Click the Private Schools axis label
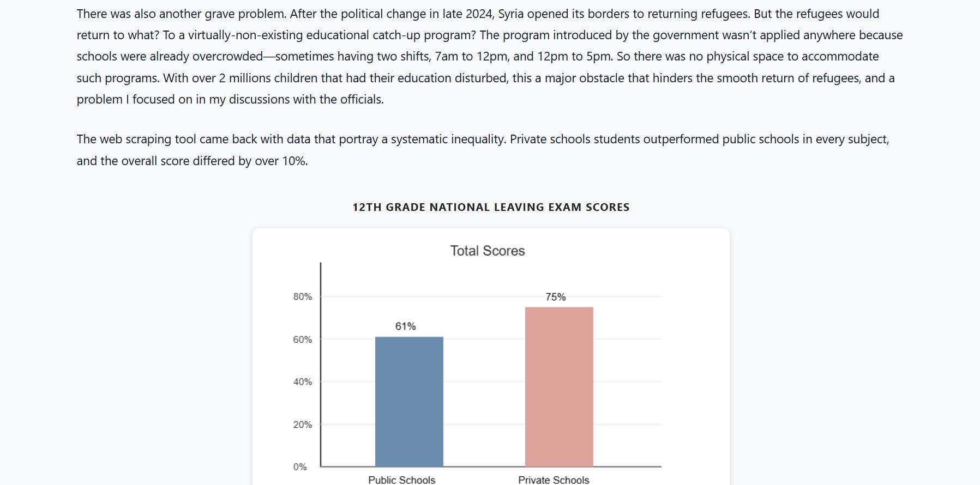The width and height of the screenshot is (980, 485). [x=554, y=480]
